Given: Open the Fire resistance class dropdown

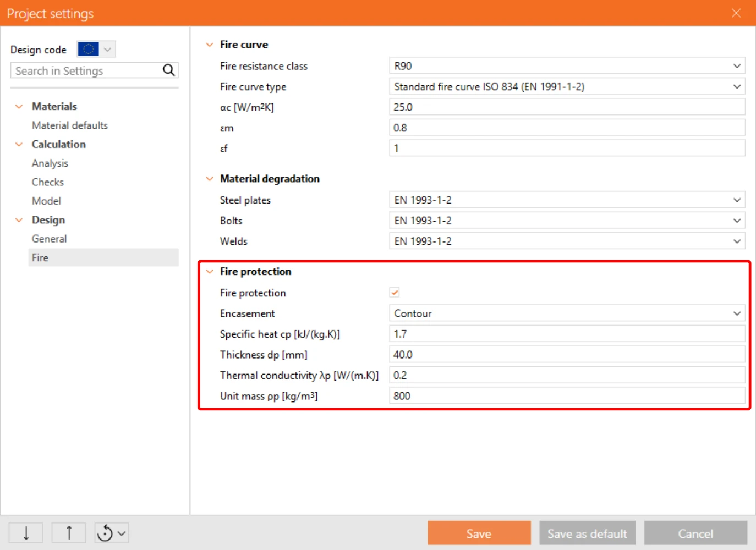Looking at the screenshot, I should pyautogui.click(x=567, y=65).
